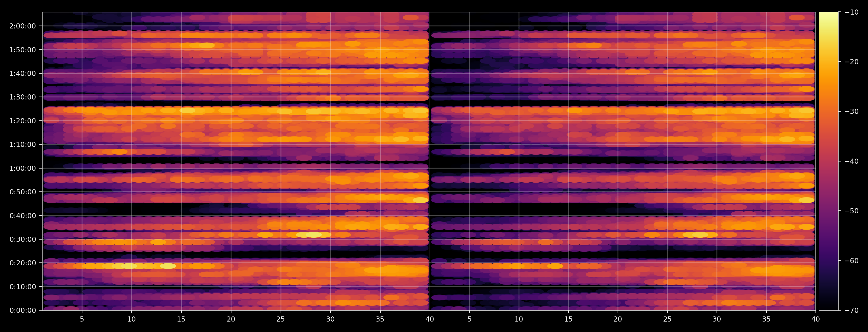Click the −10 colorbar tick label
Viewport: 868px width, 332px height.
(x=851, y=12)
